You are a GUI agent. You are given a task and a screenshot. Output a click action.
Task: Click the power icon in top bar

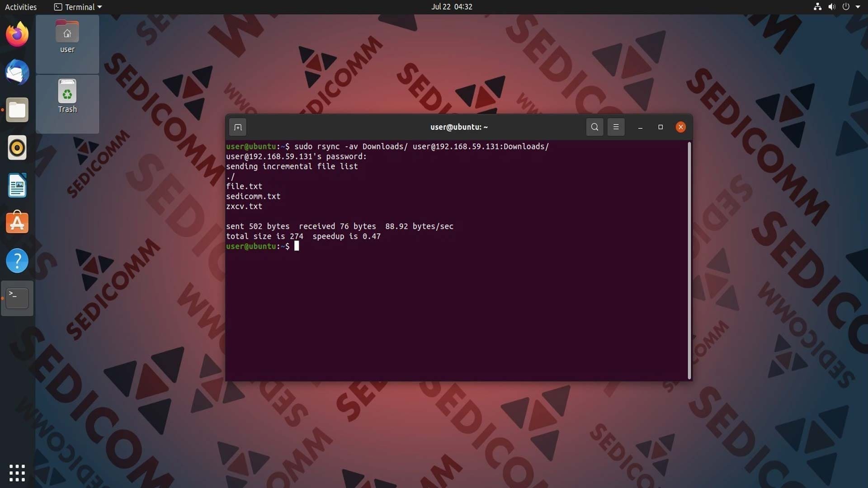846,7
